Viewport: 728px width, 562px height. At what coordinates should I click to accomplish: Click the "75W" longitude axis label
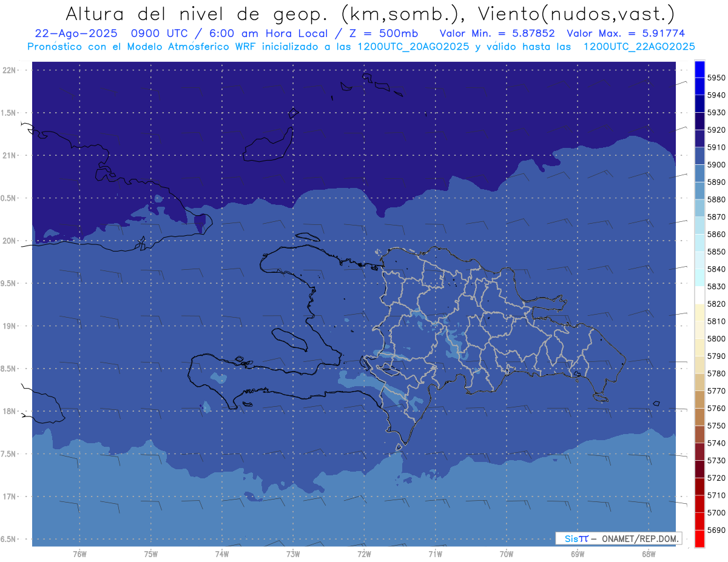coord(150,555)
